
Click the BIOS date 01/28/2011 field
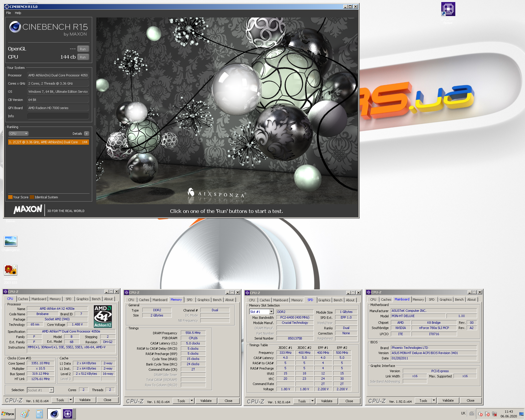[x=434, y=358]
